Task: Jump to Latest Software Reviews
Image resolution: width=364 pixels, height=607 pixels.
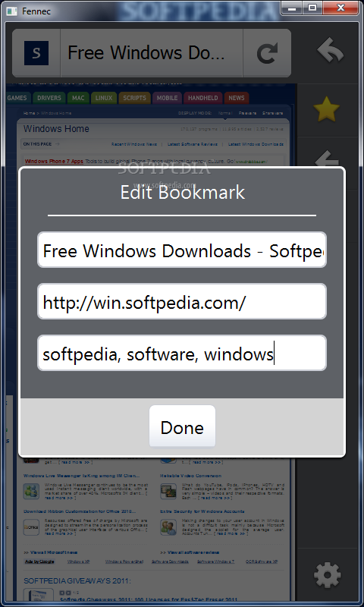Action: pyautogui.click(x=193, y=144)
